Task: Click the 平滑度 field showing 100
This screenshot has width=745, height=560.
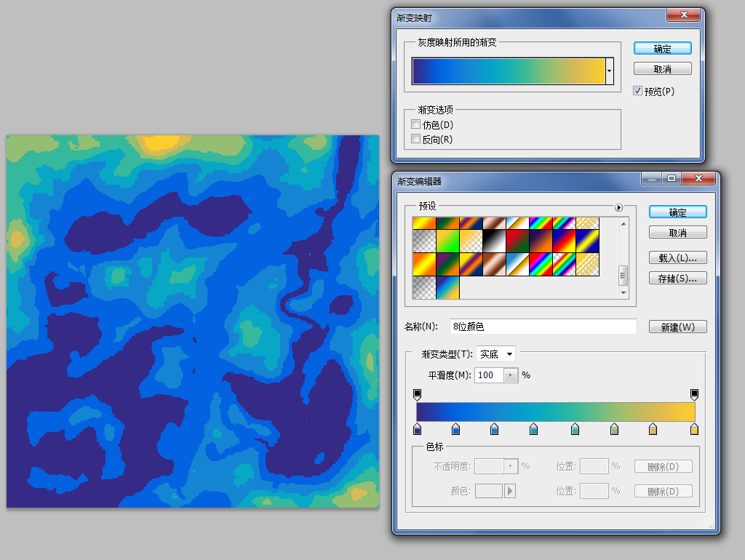Action: [x=490, y=375]
